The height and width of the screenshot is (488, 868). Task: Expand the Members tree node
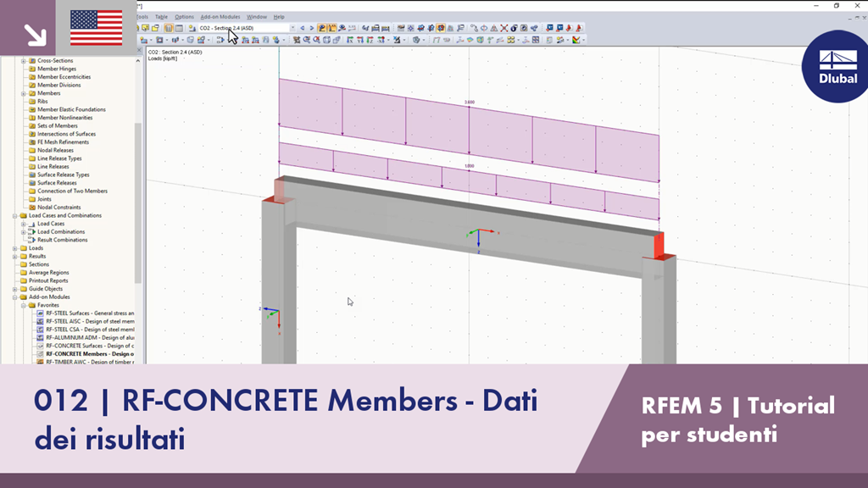(23, 93)
